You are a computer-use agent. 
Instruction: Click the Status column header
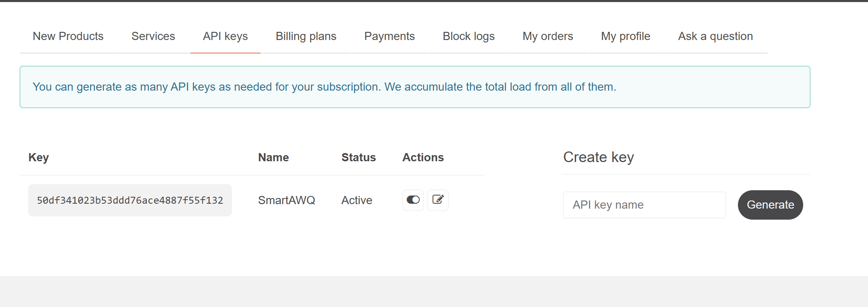[358, 158]
